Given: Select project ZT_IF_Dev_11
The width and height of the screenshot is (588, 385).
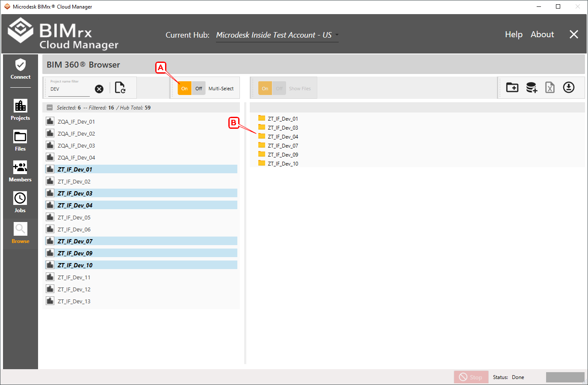Looking at the screenshot, I should 141,277.
